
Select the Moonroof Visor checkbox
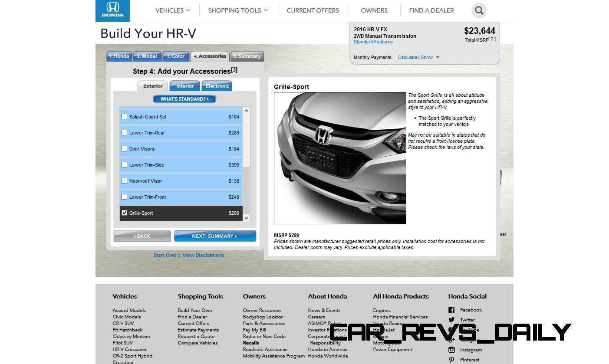point(125,180)
